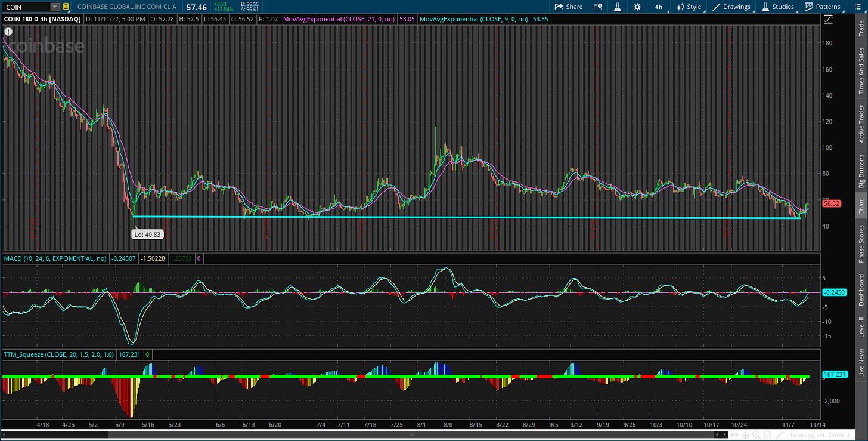Click the MACD study label
868x441 pixels.
point(55,258)
